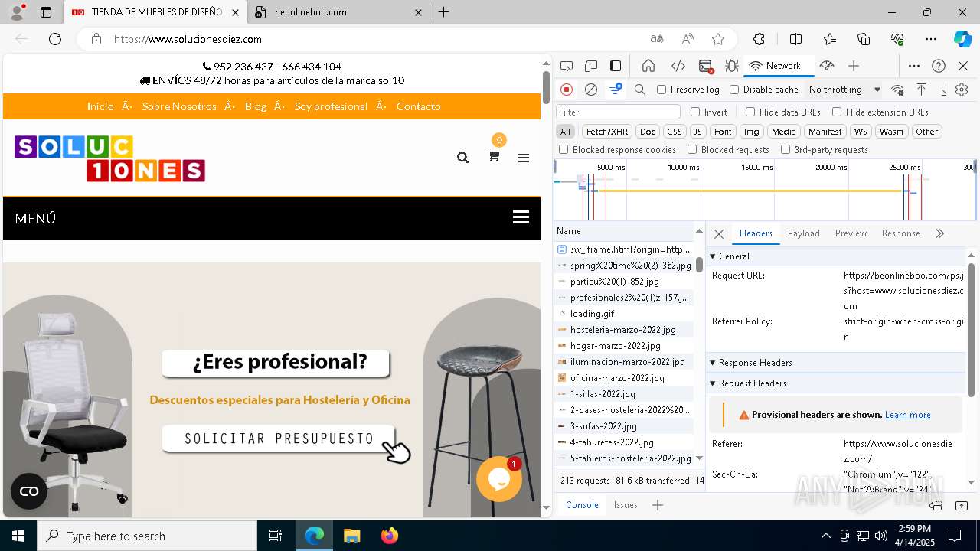
Task: Switch to the Preview tab
Action: 851,233
